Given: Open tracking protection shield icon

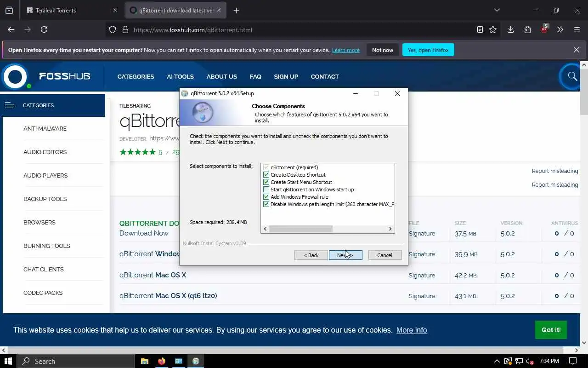Looking at the screenshot, I should (113, 30).
